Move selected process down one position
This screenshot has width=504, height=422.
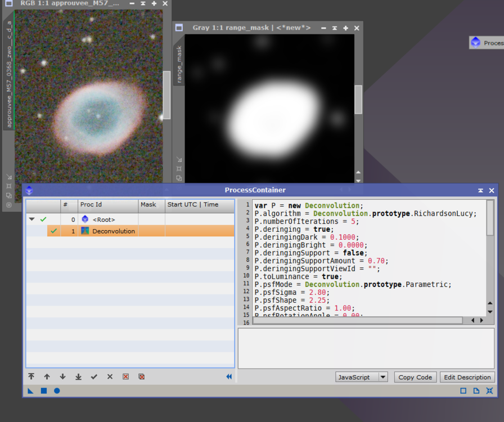[x=62, y=376]
